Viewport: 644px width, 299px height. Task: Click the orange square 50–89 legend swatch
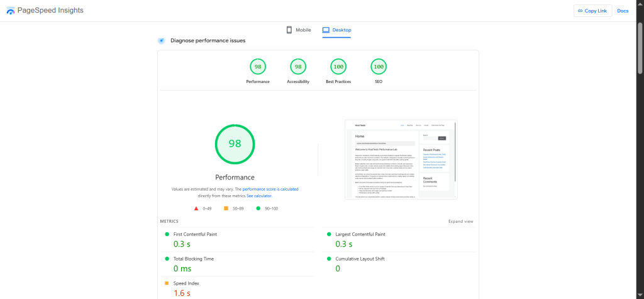226,208
